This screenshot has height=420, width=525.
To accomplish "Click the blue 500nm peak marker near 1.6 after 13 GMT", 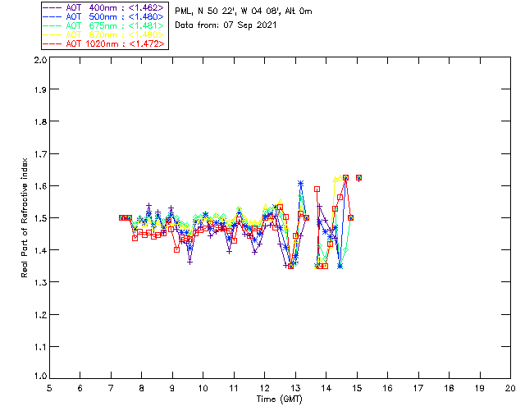I will coord(301,183).
